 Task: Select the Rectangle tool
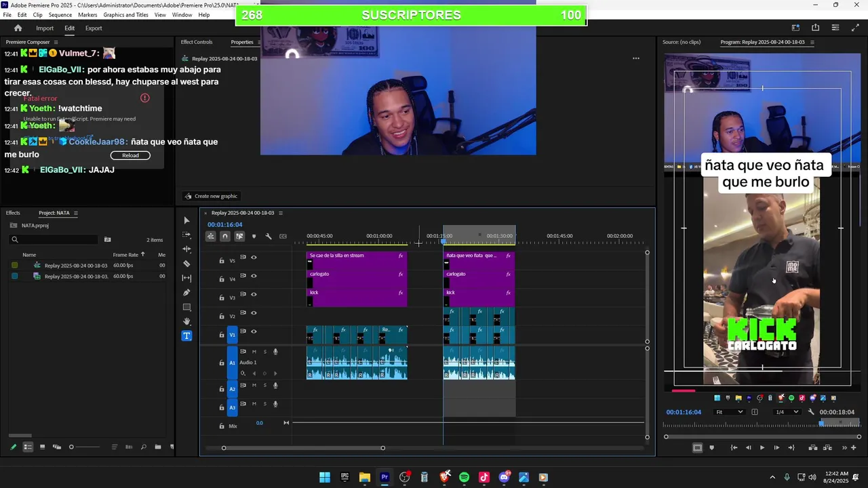(x=186, y=307)
